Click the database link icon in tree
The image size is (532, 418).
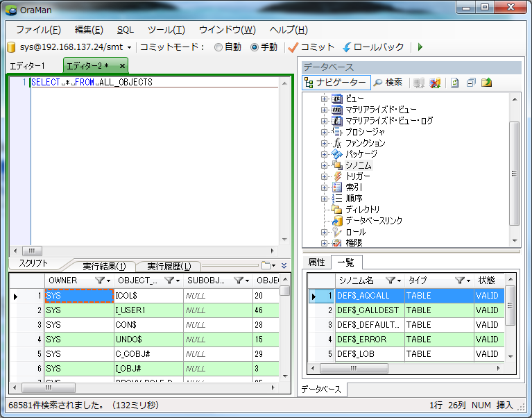pyautogui.click(x=337, y=221)
